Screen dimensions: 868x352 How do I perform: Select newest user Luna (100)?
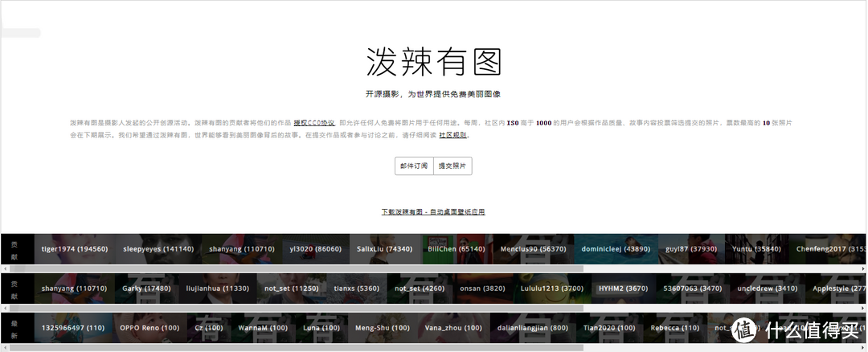point(321,328)
